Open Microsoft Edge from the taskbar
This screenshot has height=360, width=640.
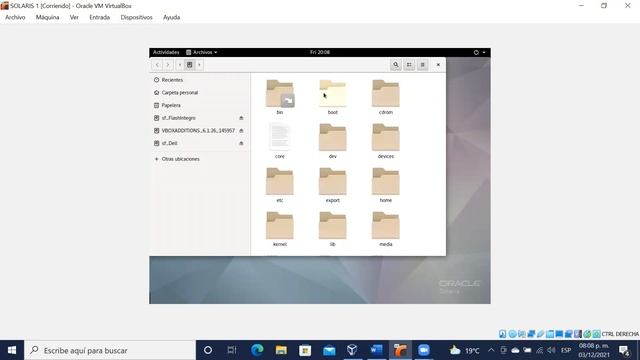tap(257, 350)
